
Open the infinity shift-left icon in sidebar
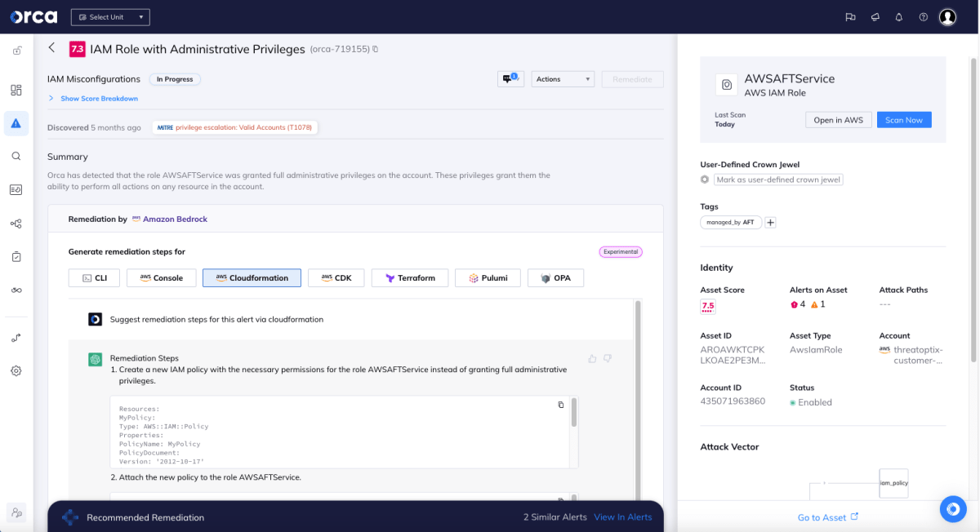[16, 290]
